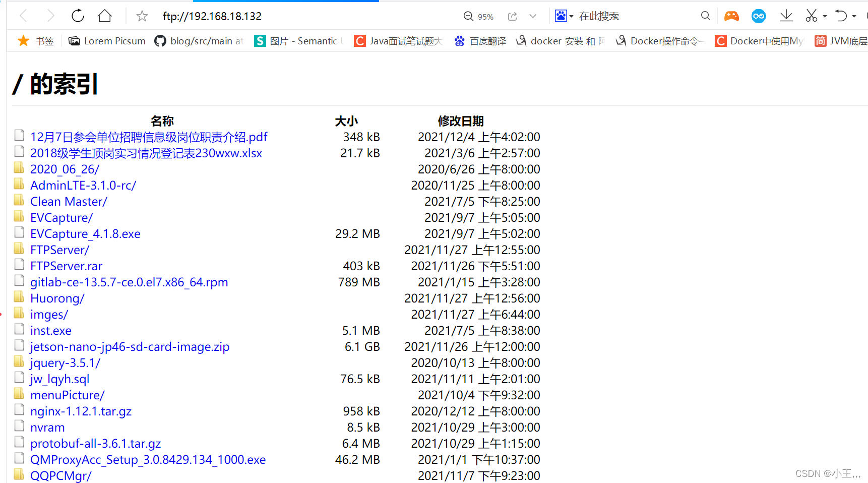Download EVCapture_4.1.8.exe
868x483 pixels.
(85, 234)
